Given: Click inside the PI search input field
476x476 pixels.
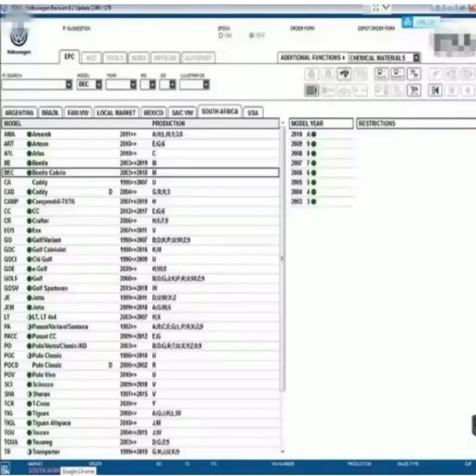Looking at the screenshot, I should click(34, 84).
